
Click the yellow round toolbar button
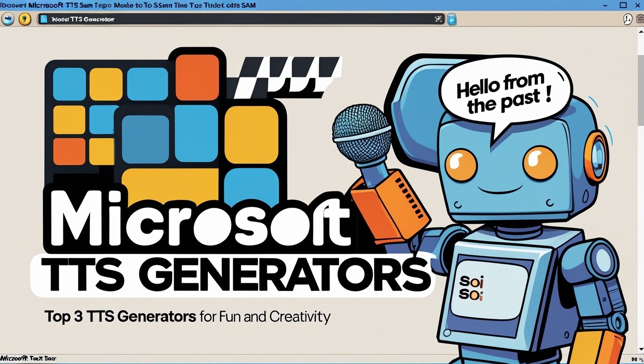point(25,19)
